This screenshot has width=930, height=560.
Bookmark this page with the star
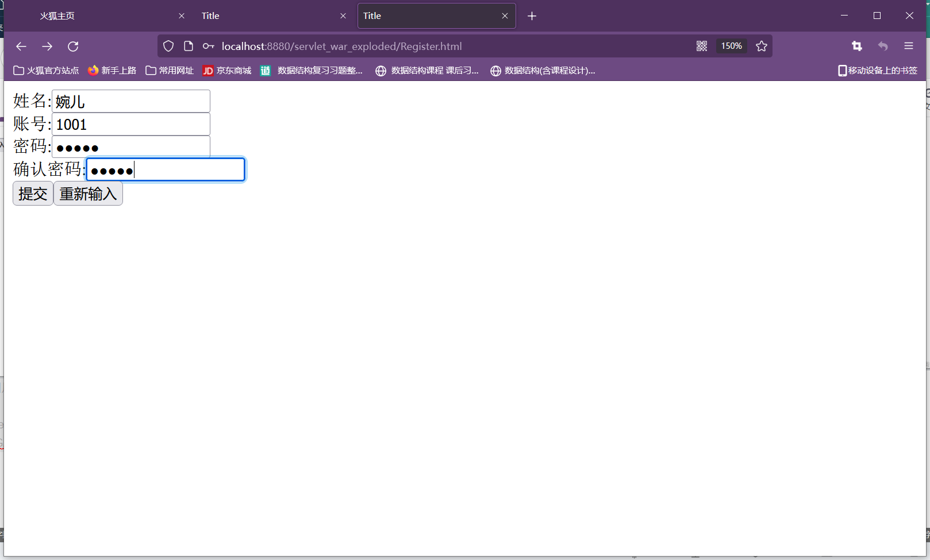point(762,47)
